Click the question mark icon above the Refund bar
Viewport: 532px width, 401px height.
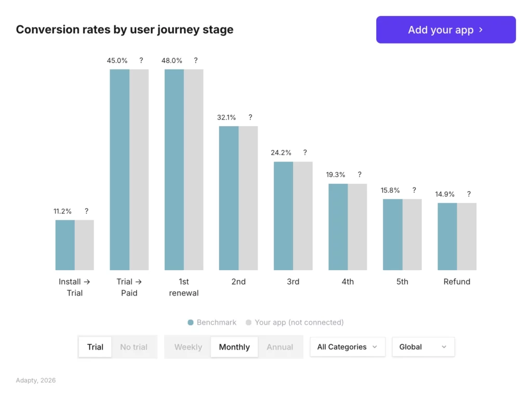(469, 194)
